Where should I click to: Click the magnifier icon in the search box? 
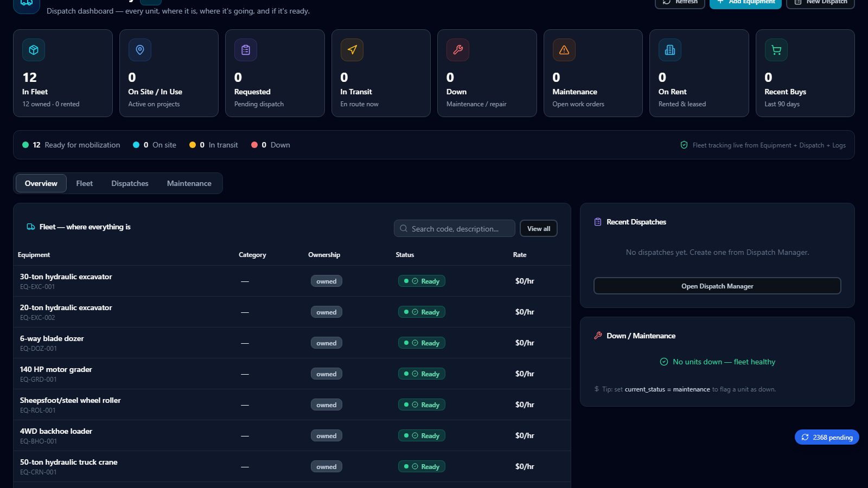(x=404, y=229)
